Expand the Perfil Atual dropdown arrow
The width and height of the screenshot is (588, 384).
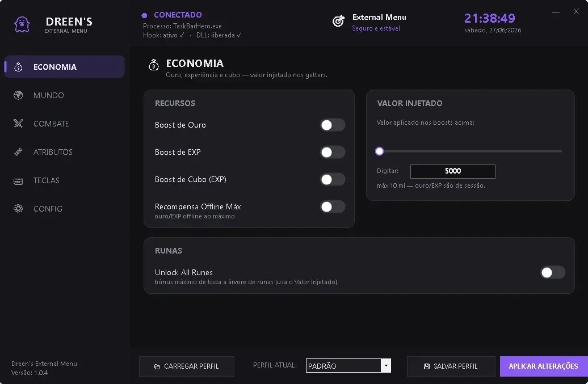(x=386, y=366)
